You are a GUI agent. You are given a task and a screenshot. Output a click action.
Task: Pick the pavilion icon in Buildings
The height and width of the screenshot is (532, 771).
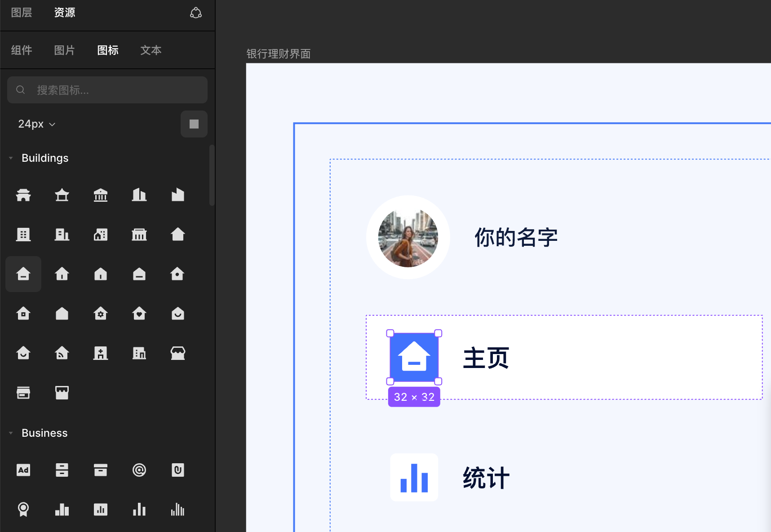pos(62,195)
